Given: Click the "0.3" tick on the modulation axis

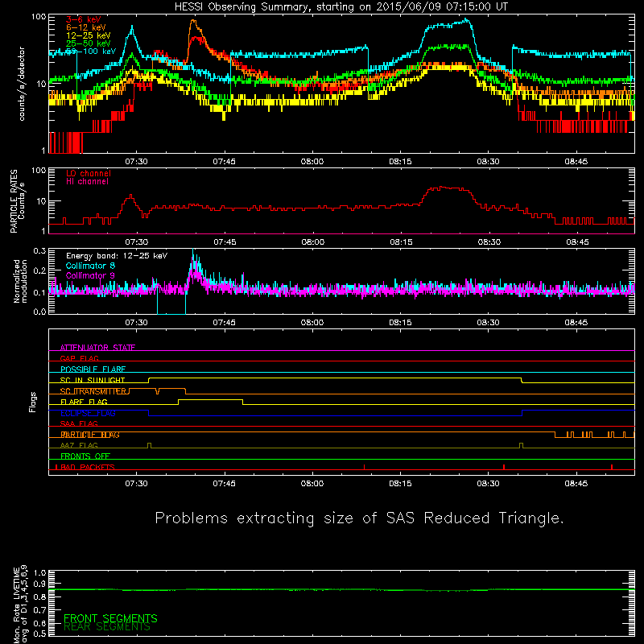Looking at the screenshot, I should 39,251.
